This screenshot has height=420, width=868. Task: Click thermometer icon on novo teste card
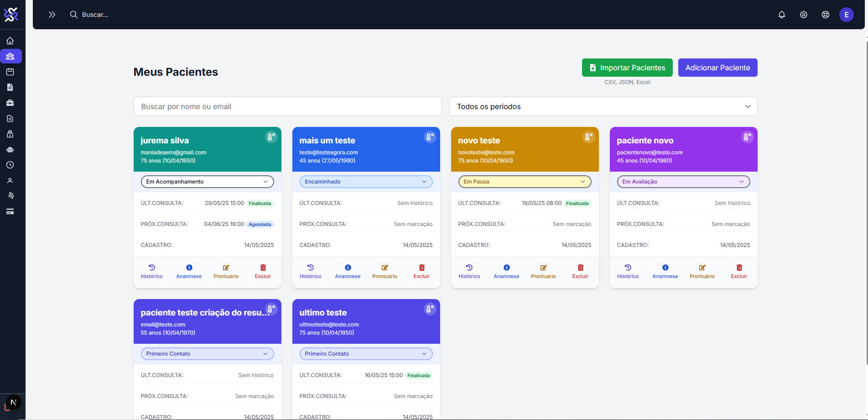pyautogui.click(x=589, y=137)
